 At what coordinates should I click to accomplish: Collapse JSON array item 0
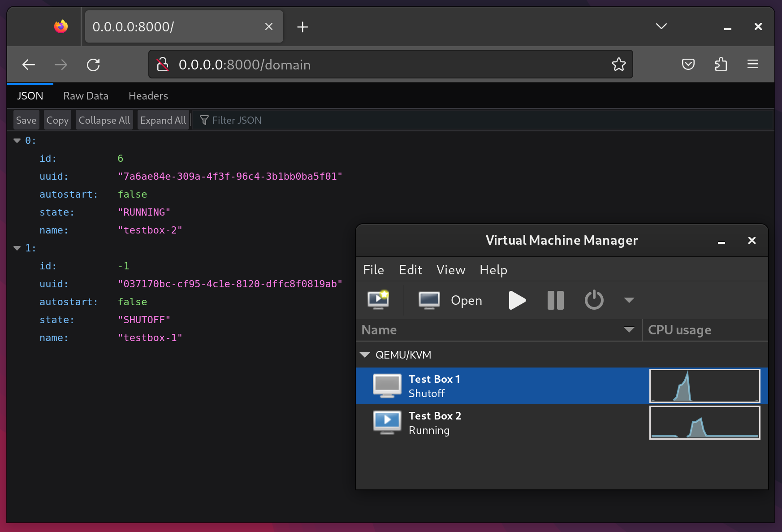click(x=17, y=141)
